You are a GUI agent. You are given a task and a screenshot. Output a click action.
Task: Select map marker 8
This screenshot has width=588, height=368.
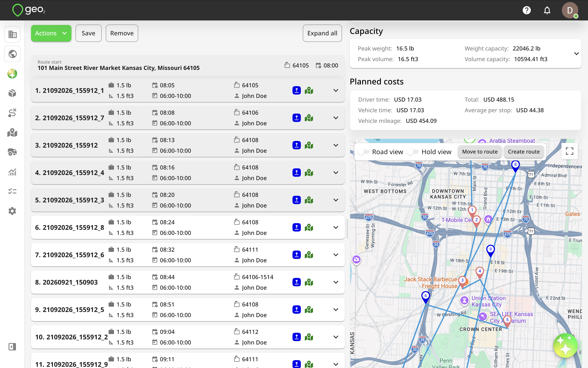(x=515, y=166)
